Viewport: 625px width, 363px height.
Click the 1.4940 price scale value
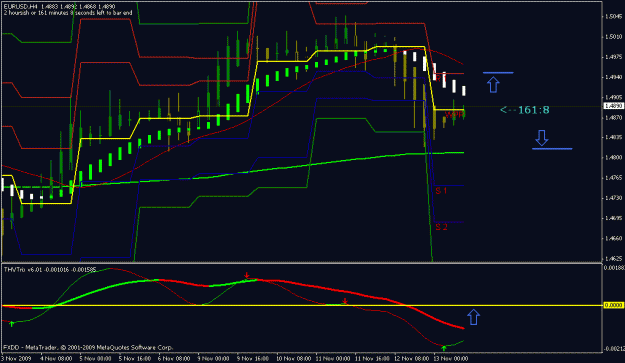pos(613,77)
